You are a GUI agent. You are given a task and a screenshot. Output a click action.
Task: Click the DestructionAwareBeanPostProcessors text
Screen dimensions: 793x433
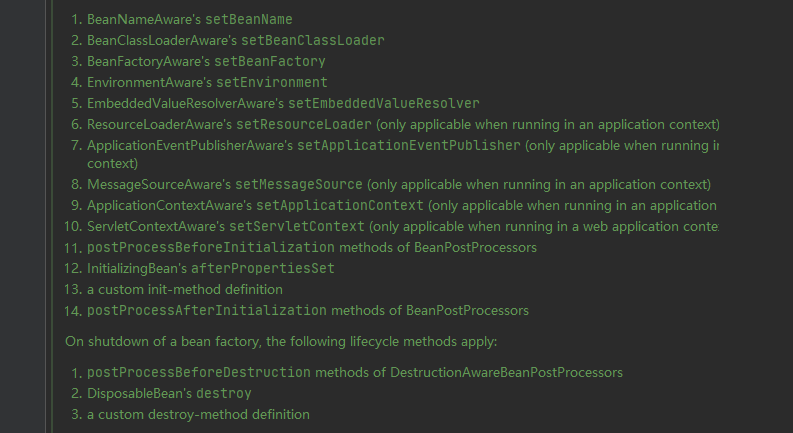click(x=506, y=373)
